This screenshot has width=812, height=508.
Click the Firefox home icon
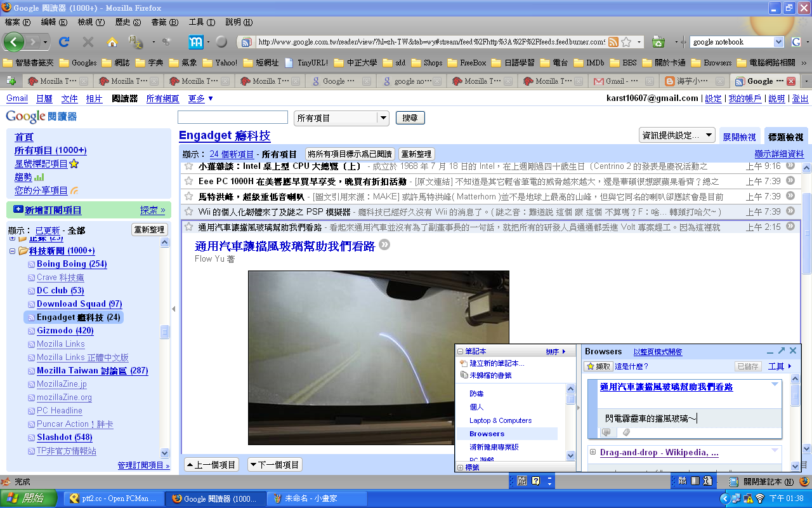tap(112, 42)
